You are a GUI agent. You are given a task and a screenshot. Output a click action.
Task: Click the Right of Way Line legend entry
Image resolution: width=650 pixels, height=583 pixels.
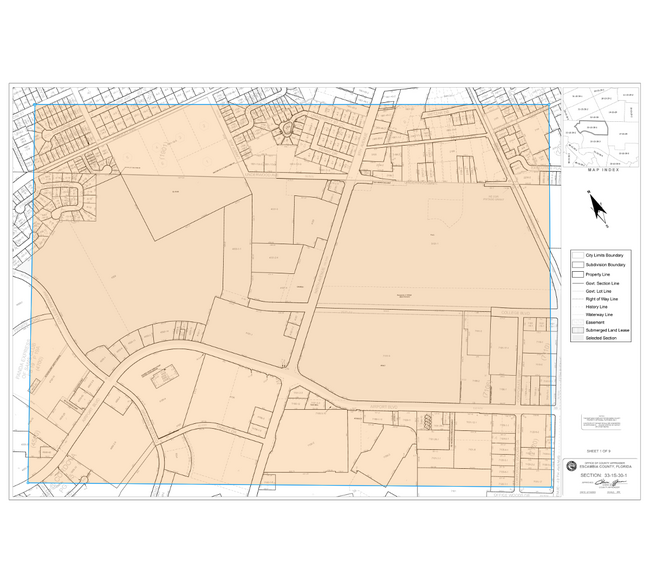600,299
